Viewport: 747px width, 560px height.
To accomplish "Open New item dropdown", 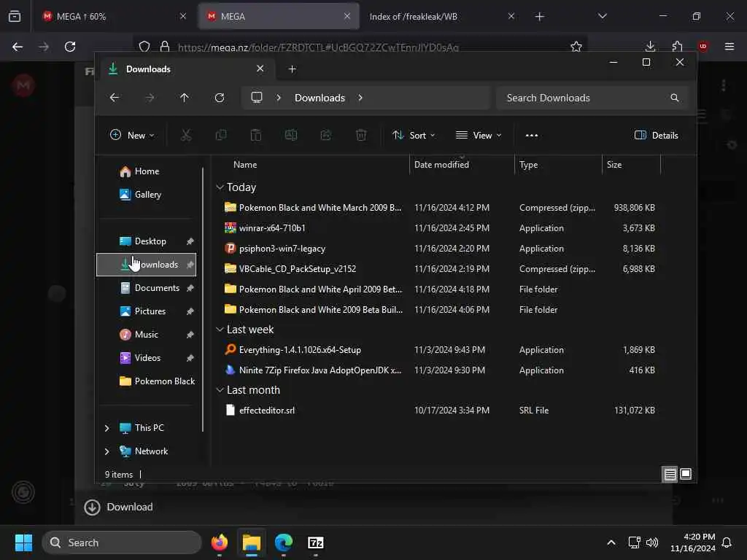I will point(132,135).
